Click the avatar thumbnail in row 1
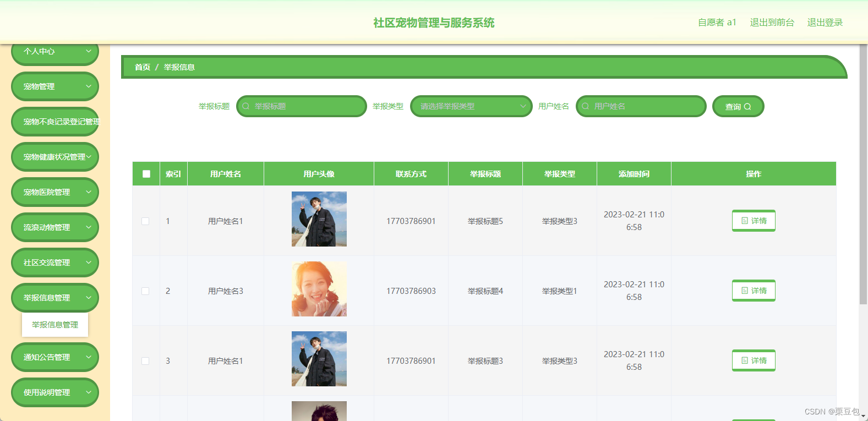This screenshot has width=868, height=421. 319,219
